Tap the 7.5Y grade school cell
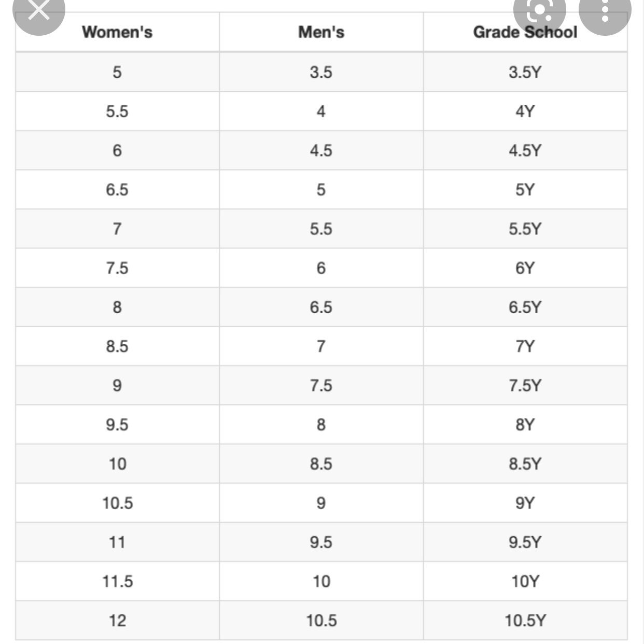 (525, 385)
